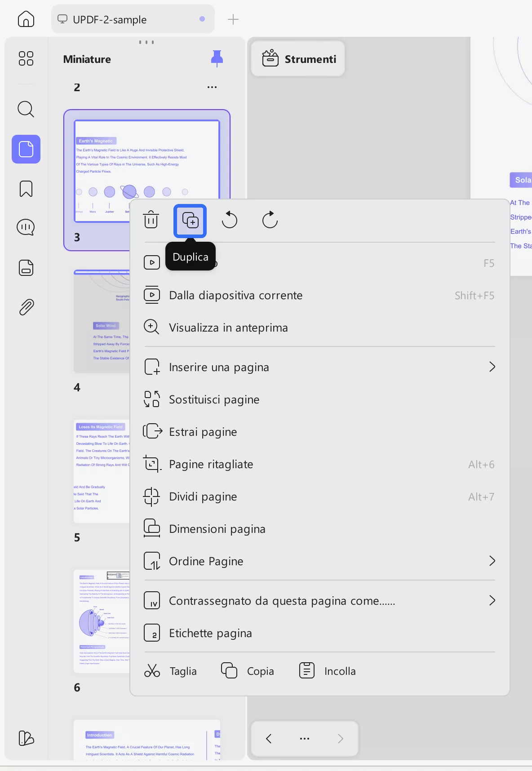Open Ordine Pagine submenu

coord(319,561)
